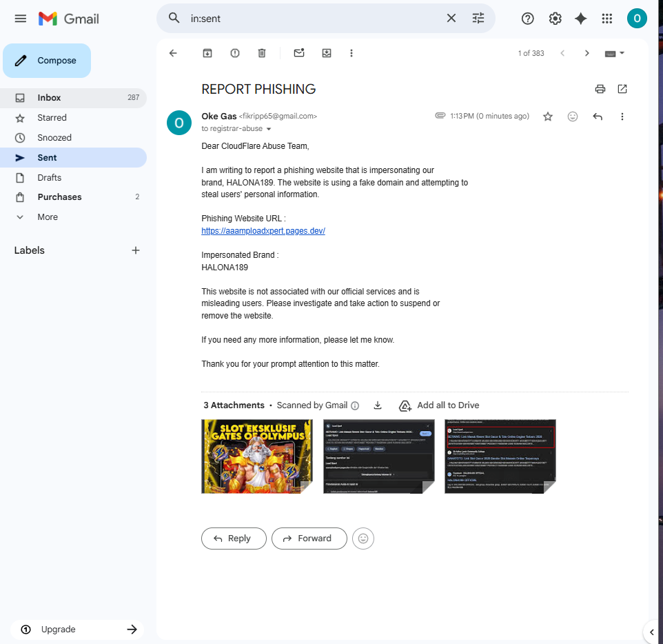Open the Inbox folder
This screenshot has width=663, height=644.
[x=74, y=98]
